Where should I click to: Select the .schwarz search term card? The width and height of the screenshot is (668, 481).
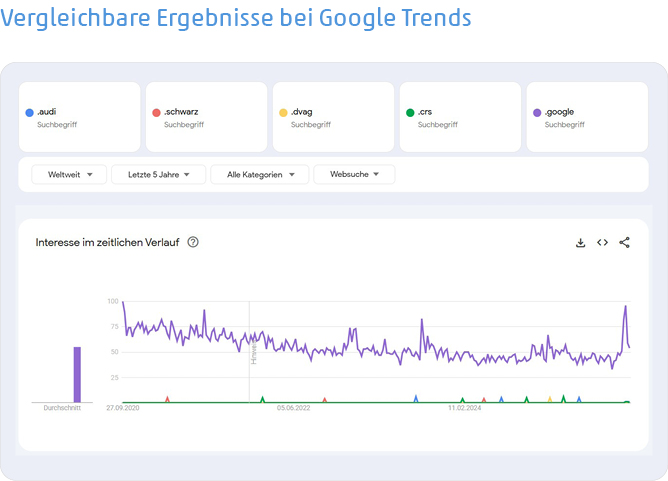pos(206,117)
